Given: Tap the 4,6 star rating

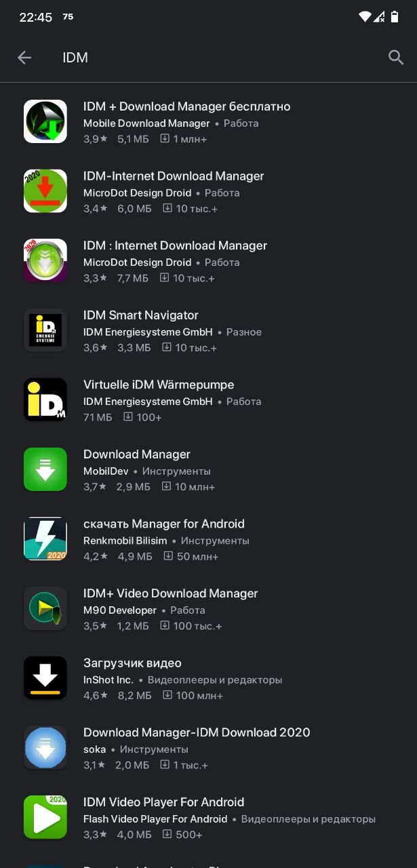Looking at the screenshot, I should (96, 695).
